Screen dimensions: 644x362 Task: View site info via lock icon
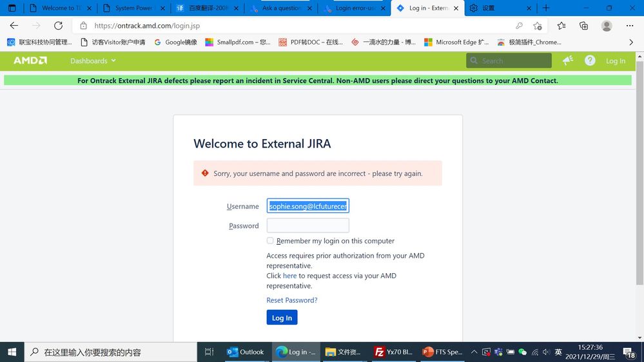click(x=83, y=26)
